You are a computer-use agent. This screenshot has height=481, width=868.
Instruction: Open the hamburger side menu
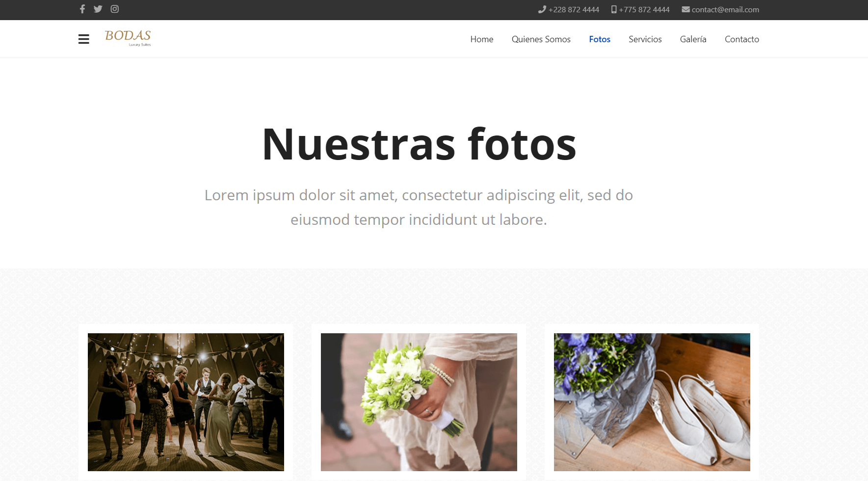click(84, 39)
